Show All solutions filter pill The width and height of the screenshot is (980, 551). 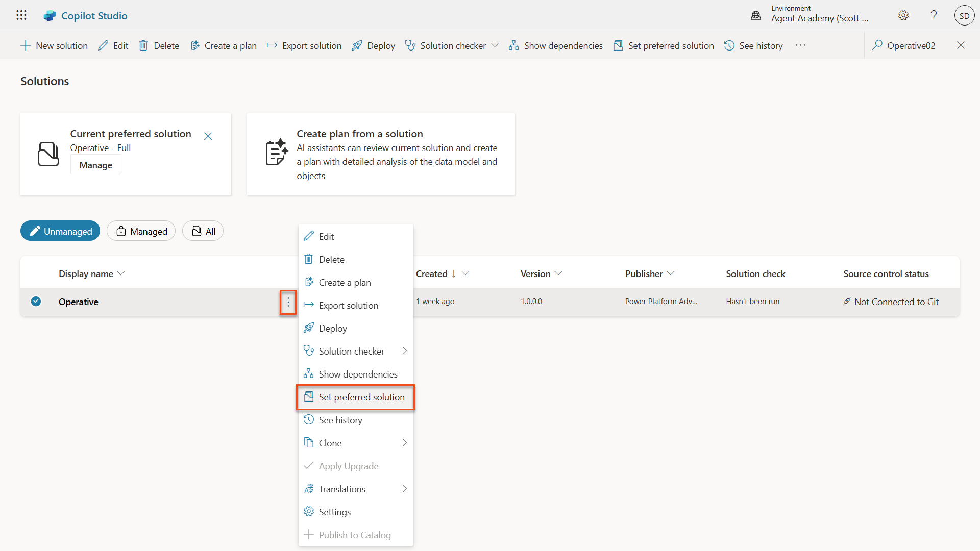click(x=203, y=231)
